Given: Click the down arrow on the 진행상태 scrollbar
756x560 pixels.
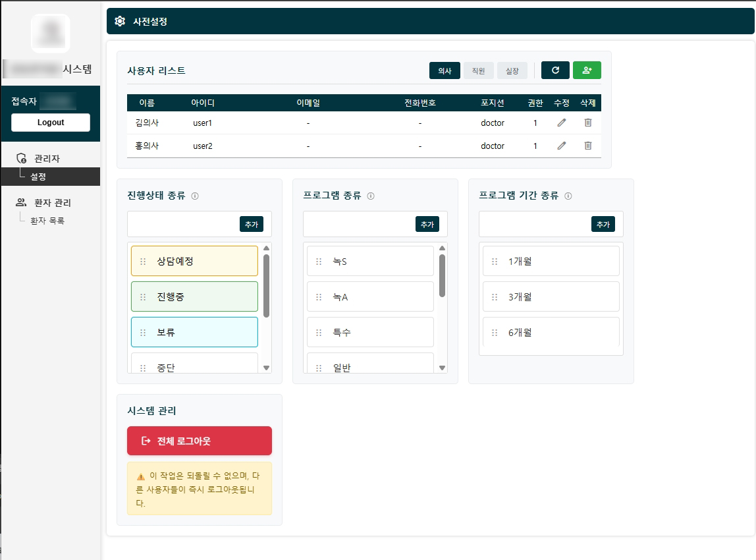Looking at the screenshot, I should coord(266,368).
